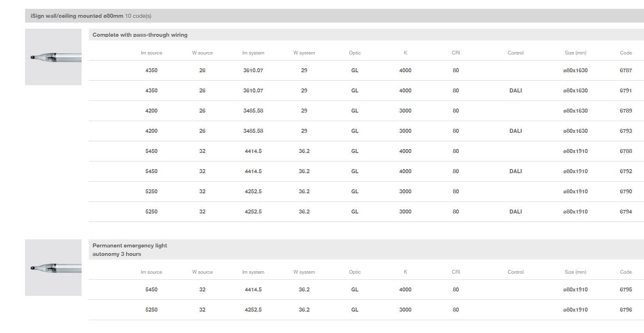644x333 pixels.
Task: Open product code 6788
Action: [x=625, y=151]
